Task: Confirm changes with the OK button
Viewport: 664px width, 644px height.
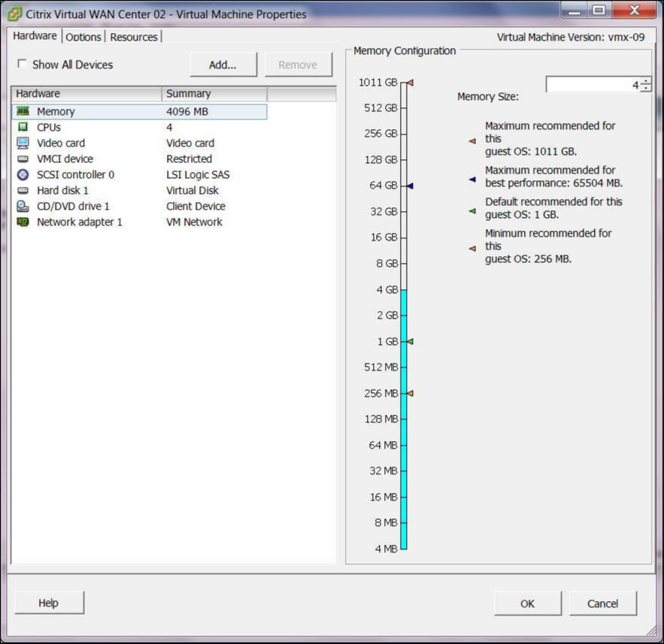Action: (528, 603)
